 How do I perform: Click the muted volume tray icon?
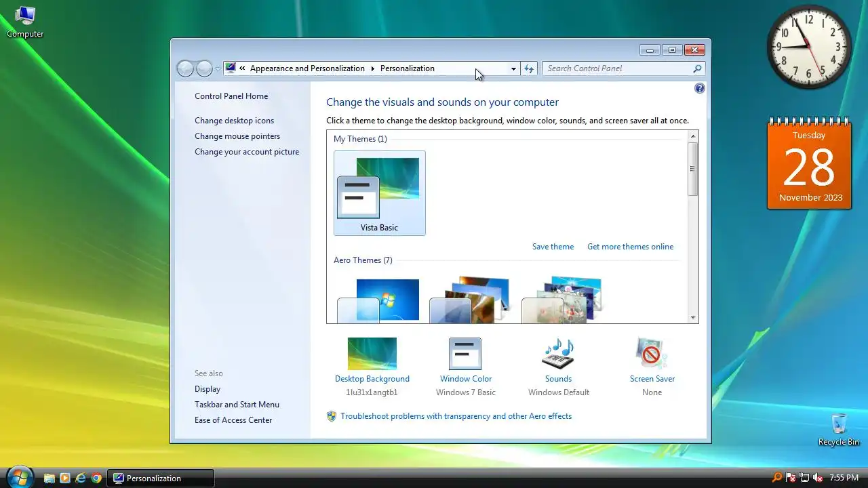[x=818, y=478]
